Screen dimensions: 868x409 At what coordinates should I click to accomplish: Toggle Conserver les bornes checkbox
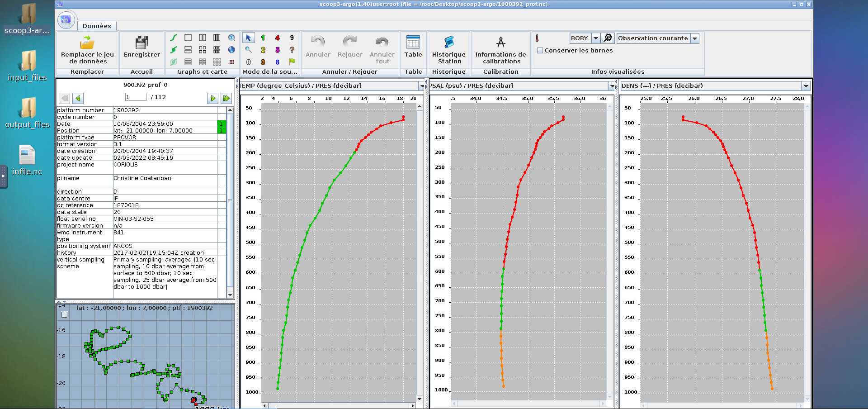tap(540, 51)
